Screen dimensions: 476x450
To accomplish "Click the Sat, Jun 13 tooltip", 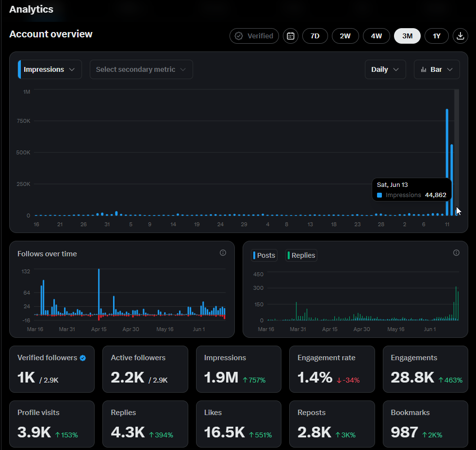I will (411, 190).
